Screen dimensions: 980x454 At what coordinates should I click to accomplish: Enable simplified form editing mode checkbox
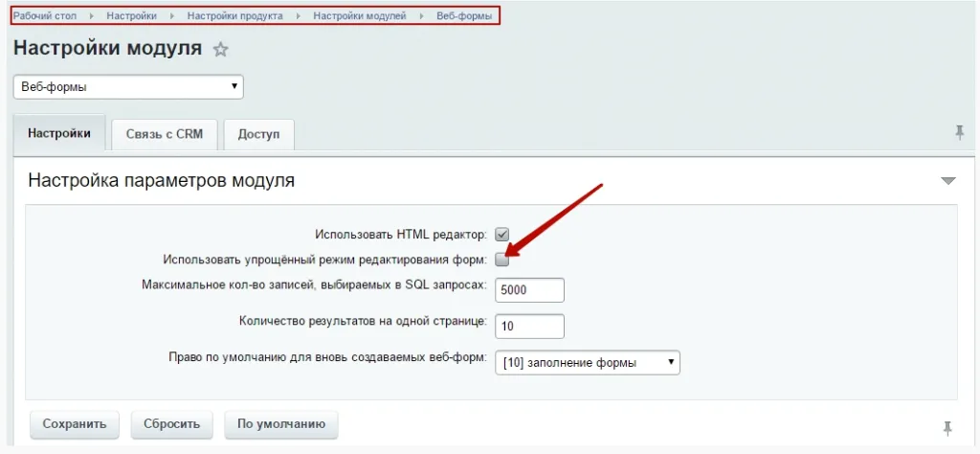[x=501, y=259]
